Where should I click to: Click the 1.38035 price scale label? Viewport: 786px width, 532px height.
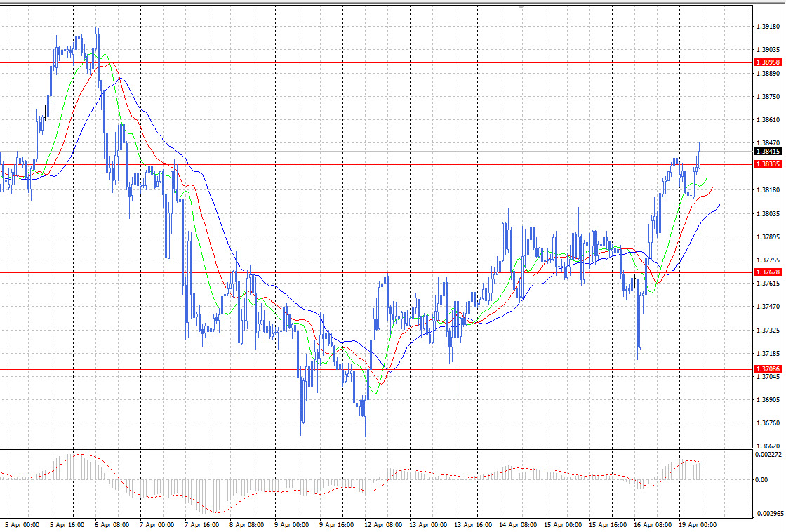point(768,213)
